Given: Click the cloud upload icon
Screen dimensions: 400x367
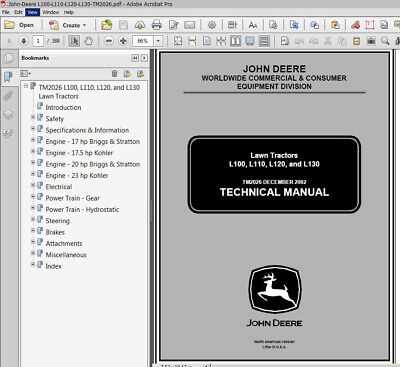Looking at the screenshot, I should (x=140, y=25).
